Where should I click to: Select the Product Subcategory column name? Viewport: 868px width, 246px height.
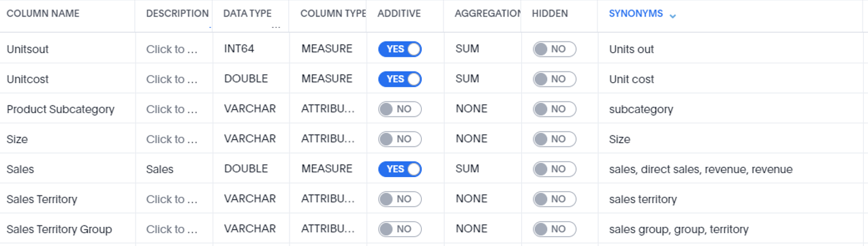click(61, 109)
